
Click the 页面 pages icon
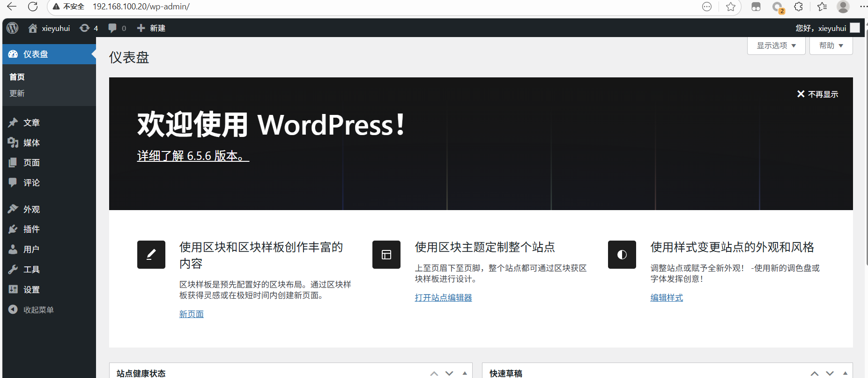pyautogui.click(x=13, y=163)
